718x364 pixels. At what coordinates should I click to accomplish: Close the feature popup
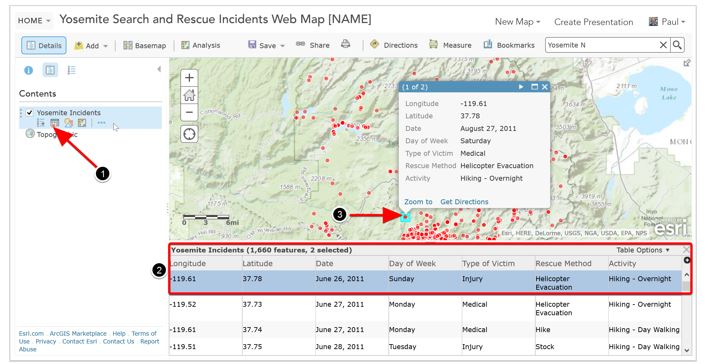click(x=544, y=87)
